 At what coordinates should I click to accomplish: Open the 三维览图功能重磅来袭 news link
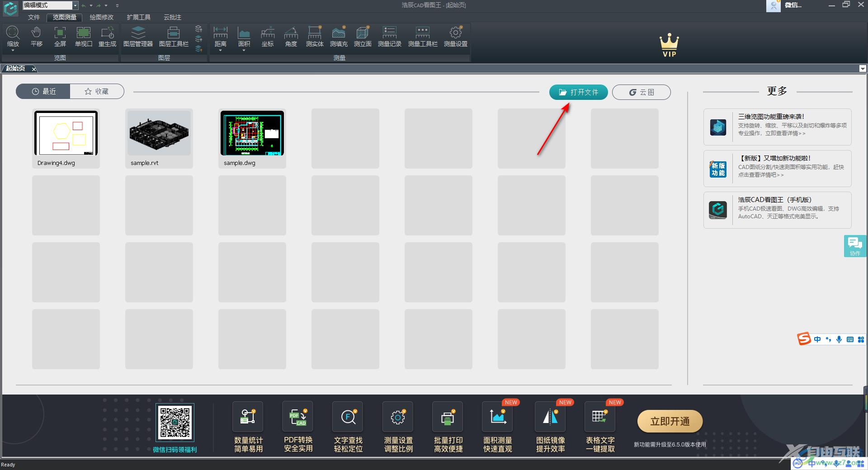778,127
